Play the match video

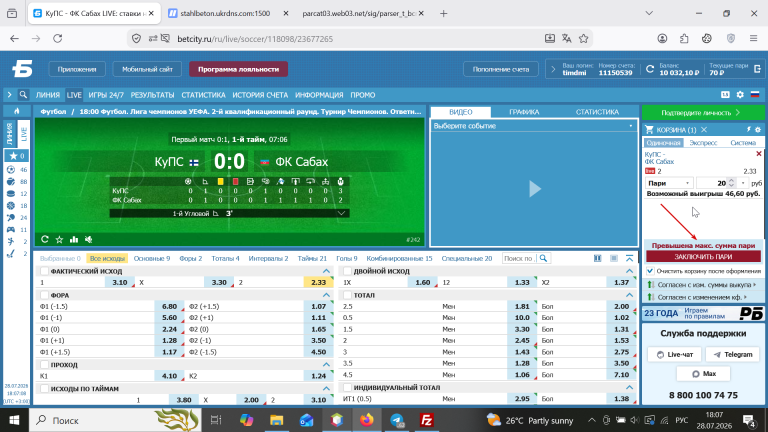click(x=534, y=189)
